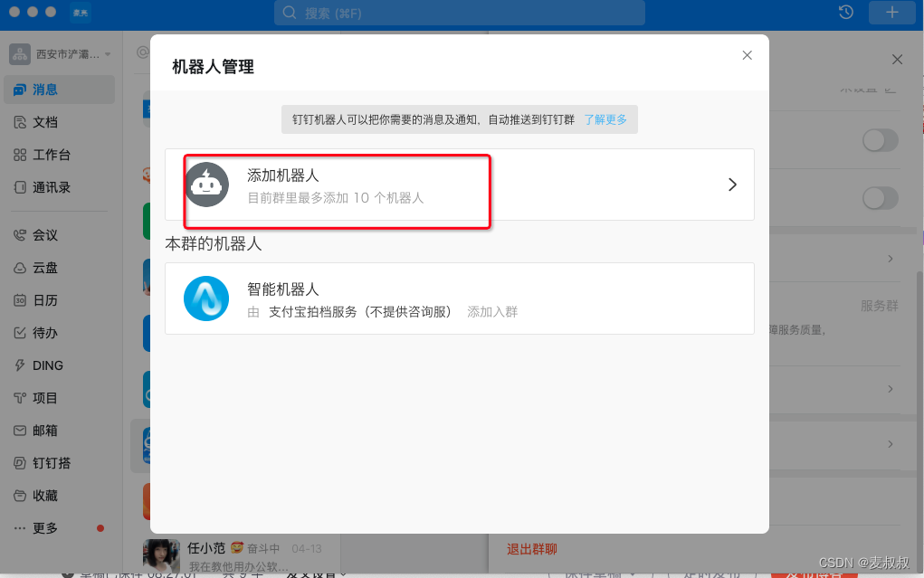Click the organization icon beside 西安市浐灞
Viewport: 924px width, 578px height.
click(19, 54)
